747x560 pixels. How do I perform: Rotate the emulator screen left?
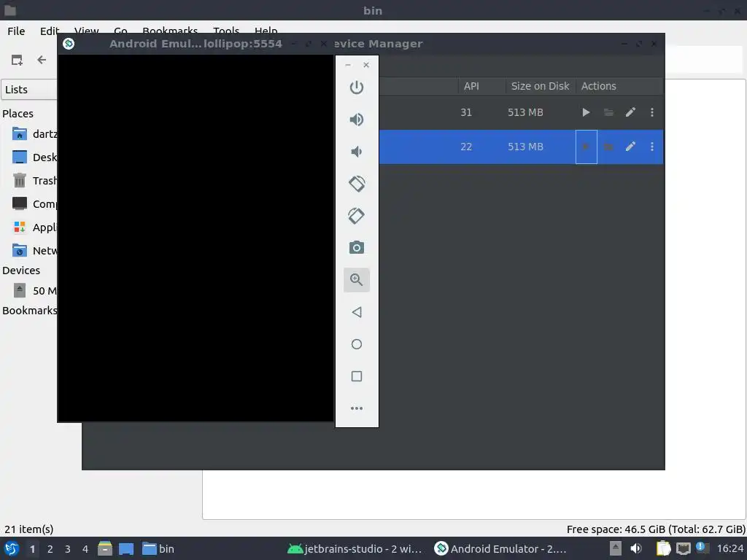click(356, 184)
